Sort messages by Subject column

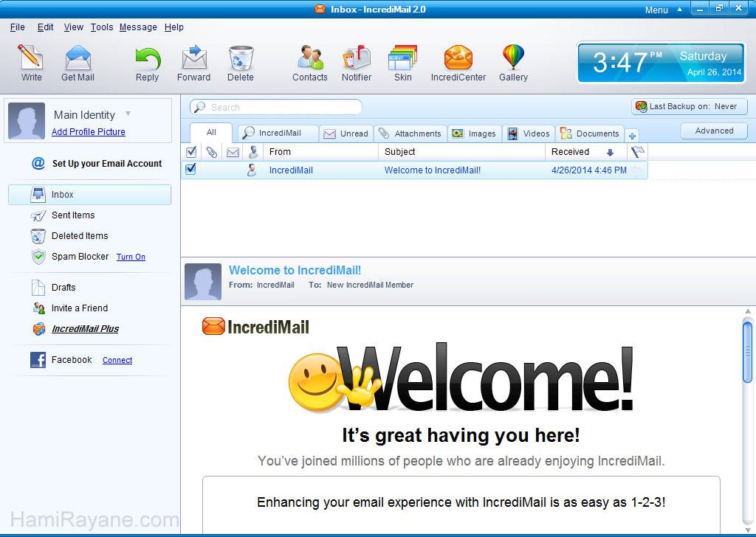click(x=461, y=152)
